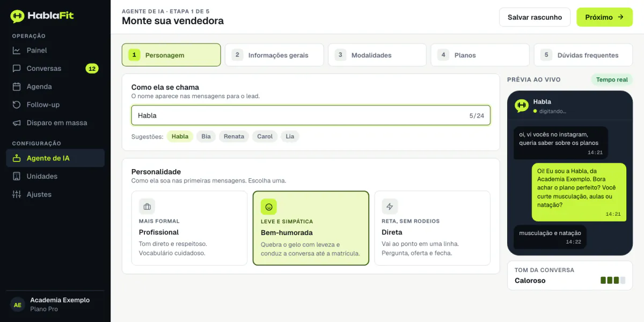The image size is (644, 322).
Task: Click the Habla greeting reply bubble
Action: click(x=579, y=192)
